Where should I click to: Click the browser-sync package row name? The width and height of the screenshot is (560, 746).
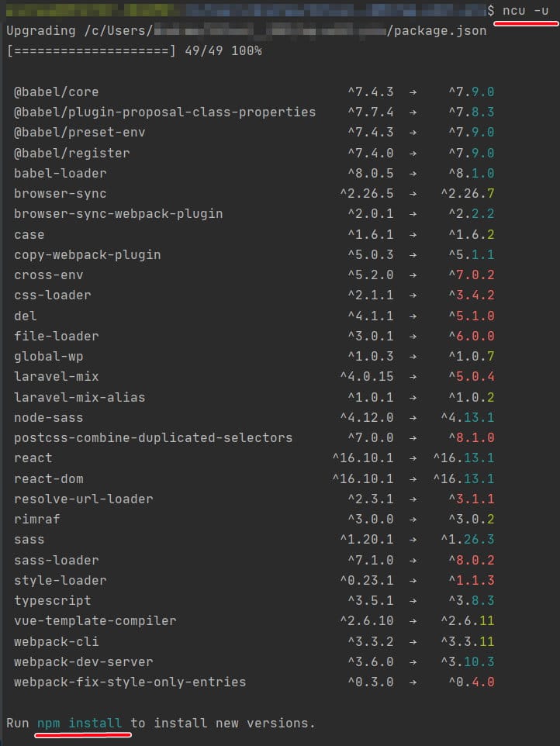point(60,194)
